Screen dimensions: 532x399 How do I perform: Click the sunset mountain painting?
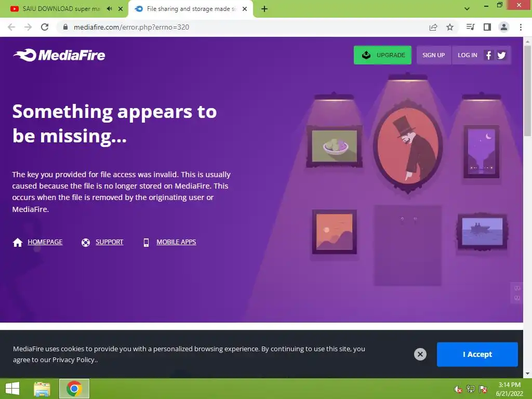334,232
